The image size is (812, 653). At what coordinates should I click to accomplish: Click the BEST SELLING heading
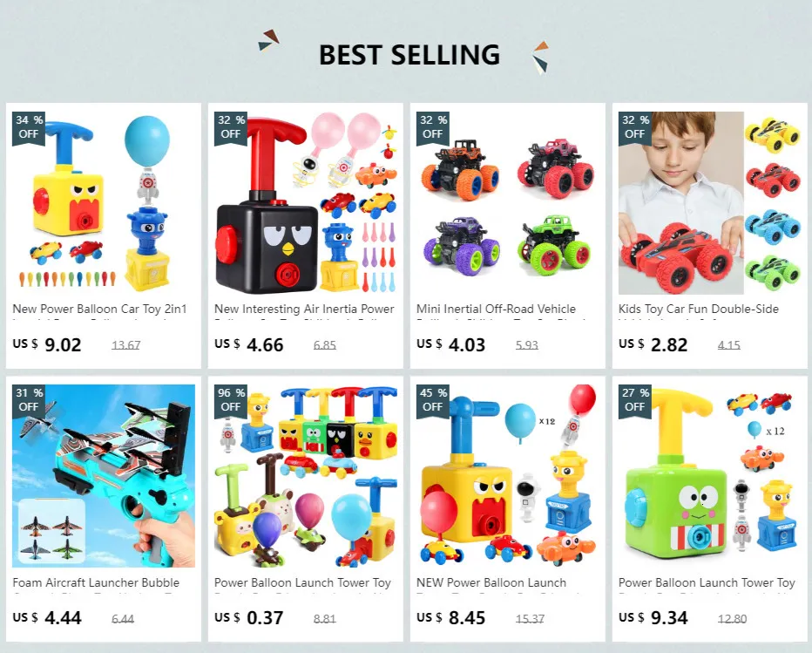point(409,55)
